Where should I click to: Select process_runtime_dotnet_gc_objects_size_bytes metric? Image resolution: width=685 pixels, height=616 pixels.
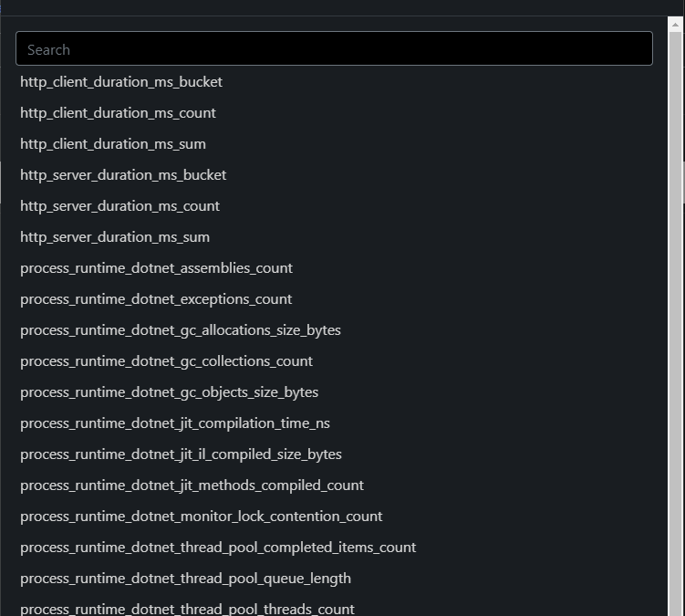(x=169, y=392)
